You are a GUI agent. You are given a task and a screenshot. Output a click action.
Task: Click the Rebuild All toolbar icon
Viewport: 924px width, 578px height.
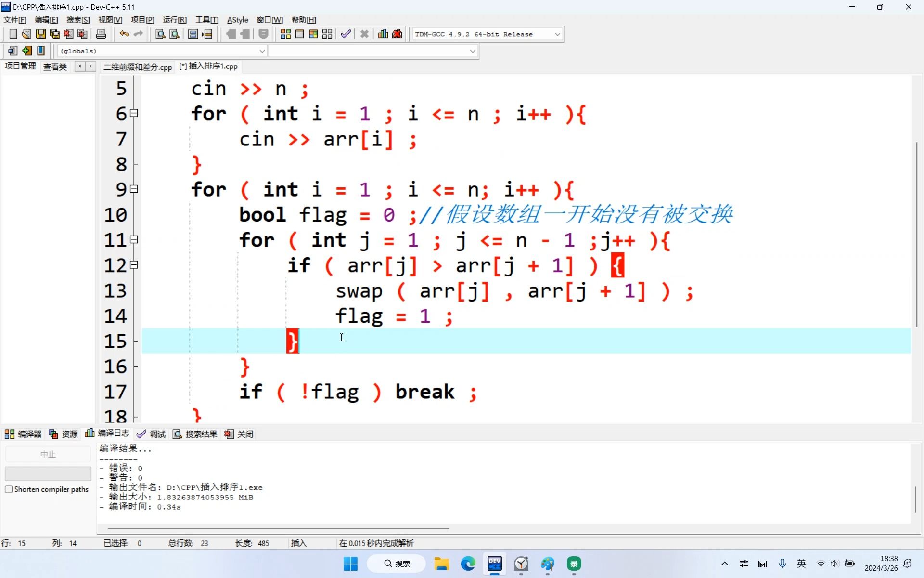pyautogui.click(x=327, y=34)
